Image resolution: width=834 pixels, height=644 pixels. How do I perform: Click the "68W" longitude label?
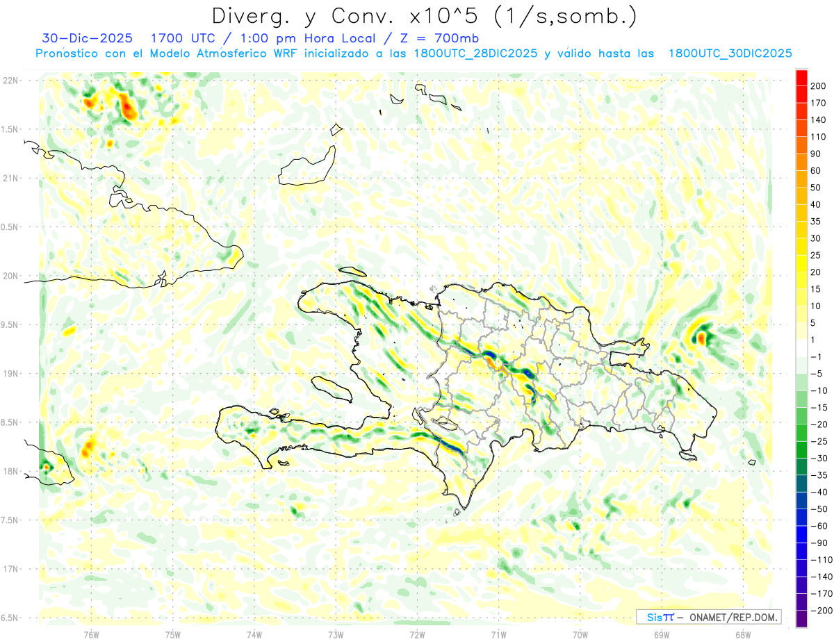743,634
